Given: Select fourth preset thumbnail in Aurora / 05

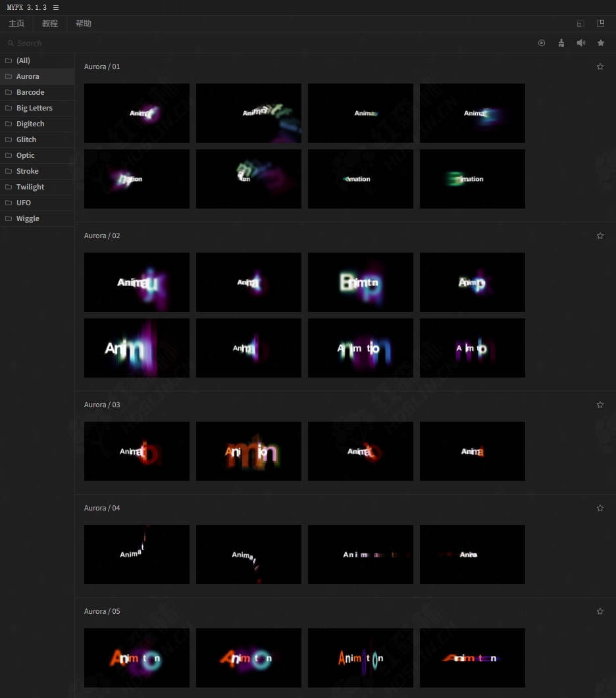Looking at the screenshot, I should pyautogui.click(x=472, y=658).
